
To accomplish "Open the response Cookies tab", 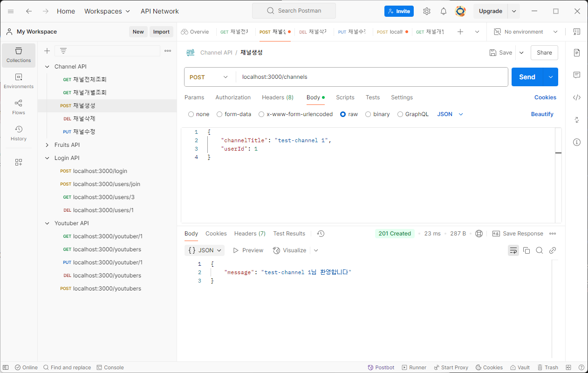I will click(216, 234).
